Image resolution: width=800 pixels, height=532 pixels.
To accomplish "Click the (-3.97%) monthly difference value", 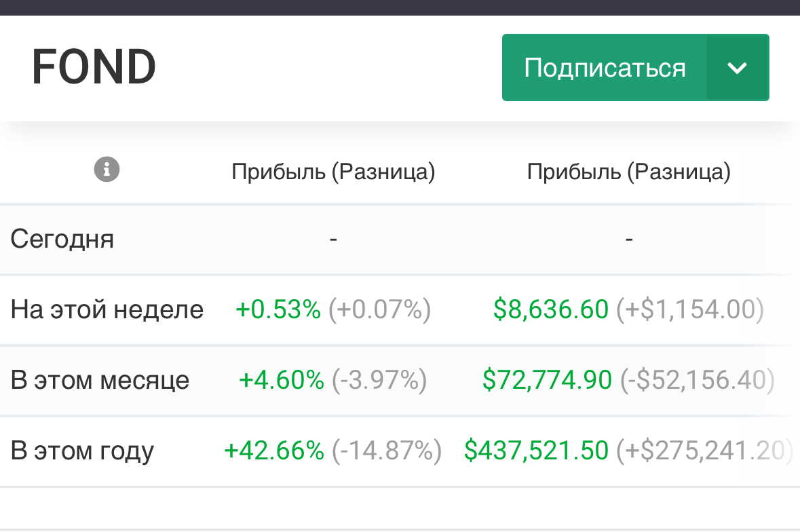I will (x=379, y=380).
